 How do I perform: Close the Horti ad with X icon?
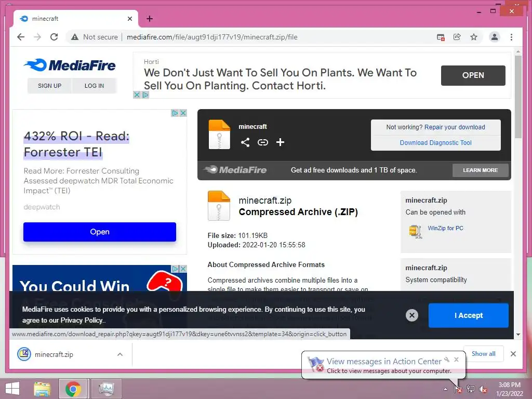[x=137, y=95]
